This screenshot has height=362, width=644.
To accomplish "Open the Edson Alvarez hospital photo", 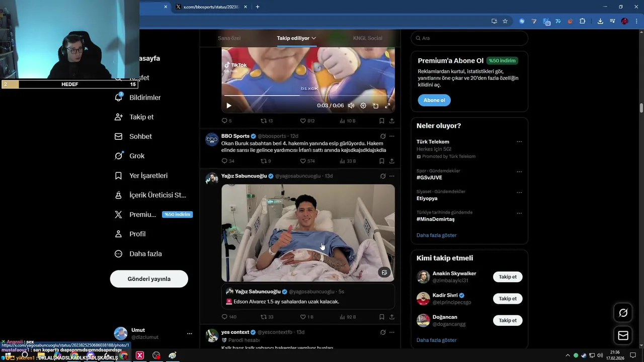I will point(308,233).
